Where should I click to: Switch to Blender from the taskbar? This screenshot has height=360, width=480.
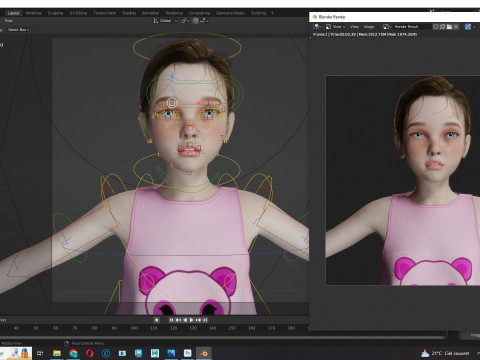tap(204, 353)
